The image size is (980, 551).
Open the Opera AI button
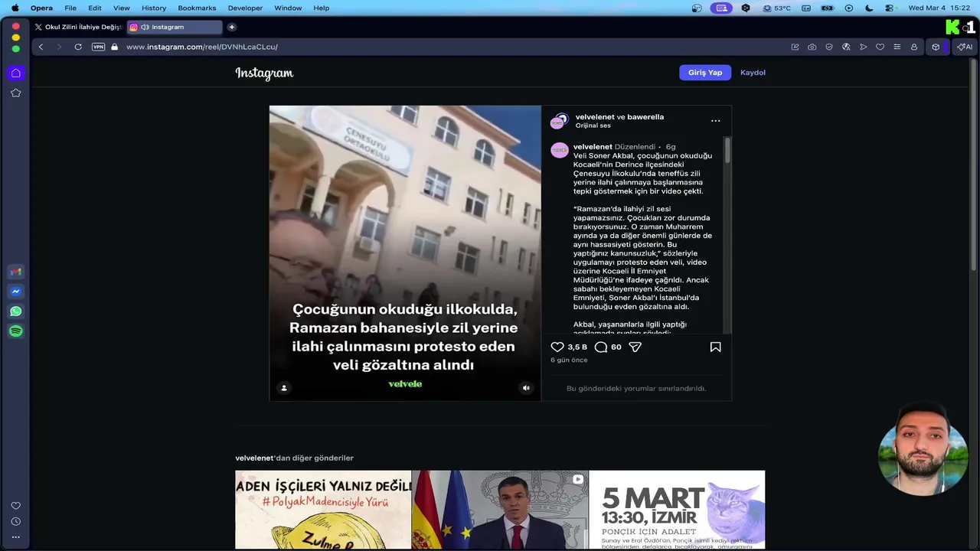point(965,47)
